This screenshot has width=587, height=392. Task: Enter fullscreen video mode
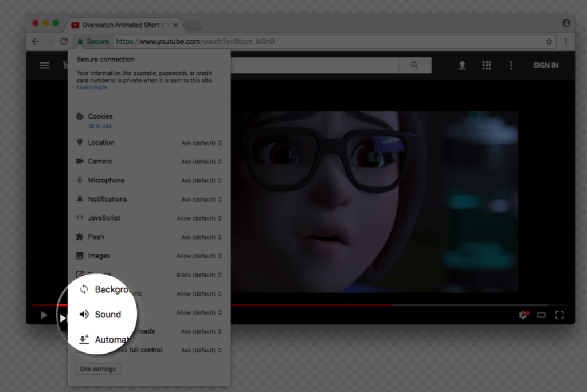coord(559,315)
